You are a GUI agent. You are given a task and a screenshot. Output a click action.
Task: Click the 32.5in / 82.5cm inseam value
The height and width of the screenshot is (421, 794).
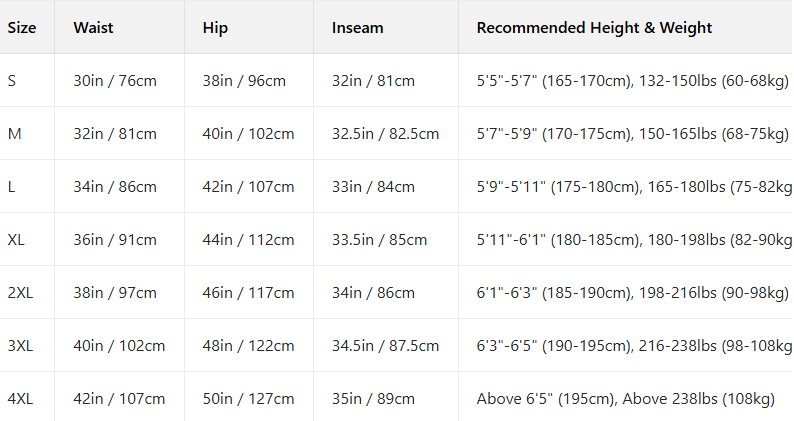click(385, 134)
